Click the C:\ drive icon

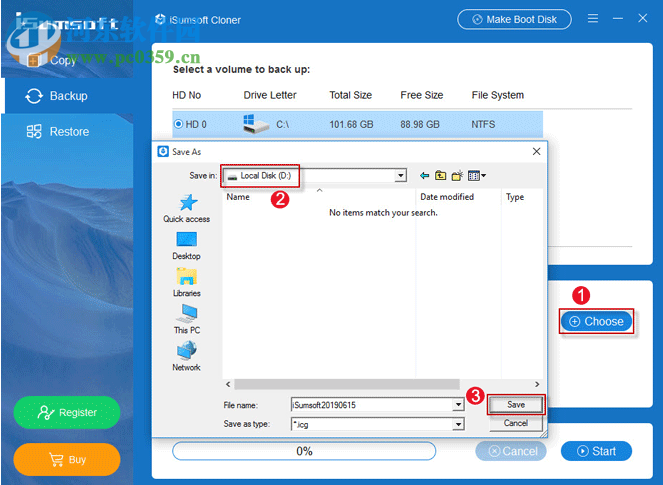[256, 124]
